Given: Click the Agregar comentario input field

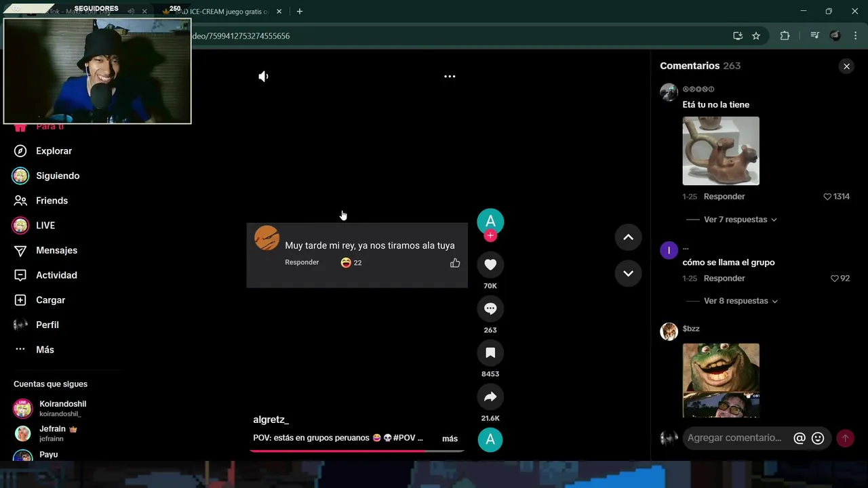Looking at the screenshot, I should [736, 438].
